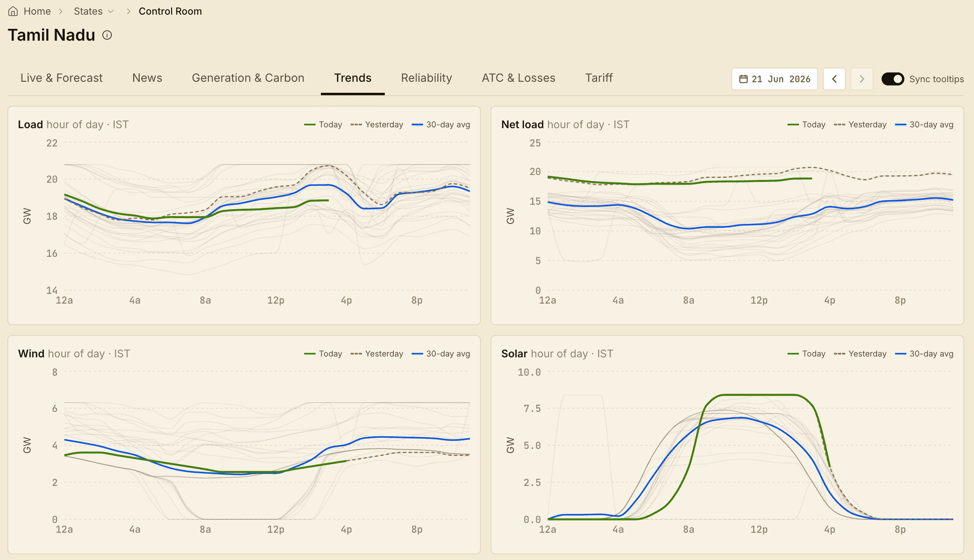The height and width of the screenshot is (560, 974).
Task: Click the Home breadcrumb link
Action: 37,11
